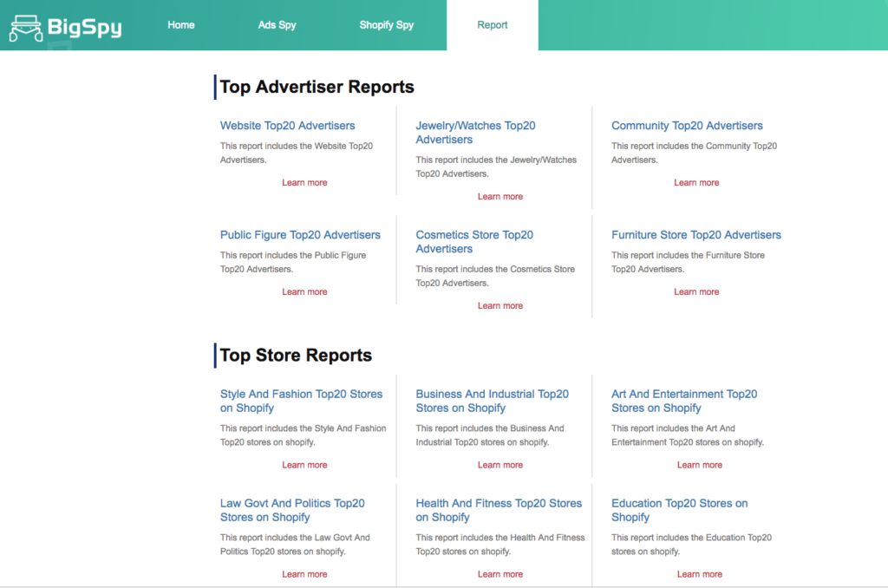Click description 'This report includes the Education Top20'
This screenshot has height=588, width=888.
(x=691, y=545)
